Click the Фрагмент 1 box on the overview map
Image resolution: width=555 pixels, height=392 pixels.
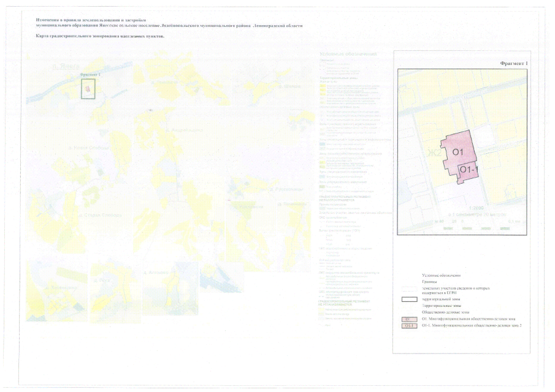point(89,88)
